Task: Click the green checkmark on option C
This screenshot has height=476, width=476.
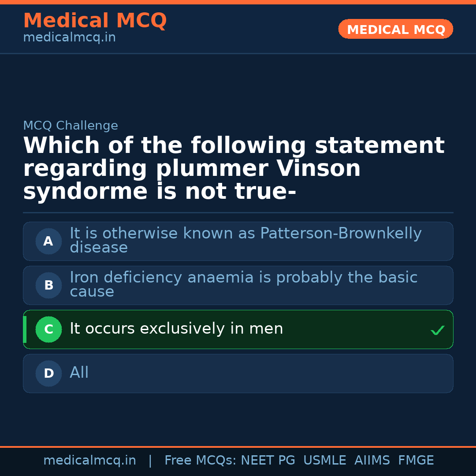Action: [437, 330]
